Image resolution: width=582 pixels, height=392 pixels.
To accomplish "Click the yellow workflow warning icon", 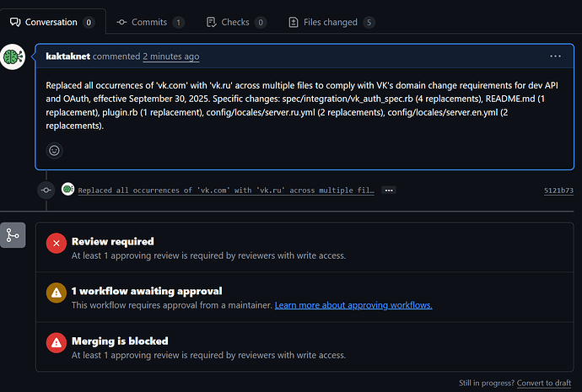I will (x=57, y=293).
